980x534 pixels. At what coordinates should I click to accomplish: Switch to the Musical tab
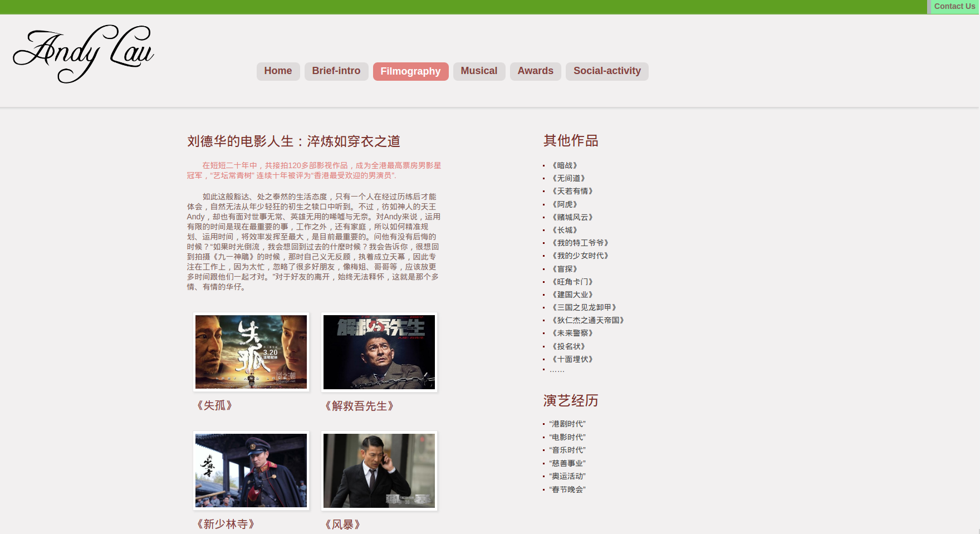pyautogui.click(x=479, y=71)
